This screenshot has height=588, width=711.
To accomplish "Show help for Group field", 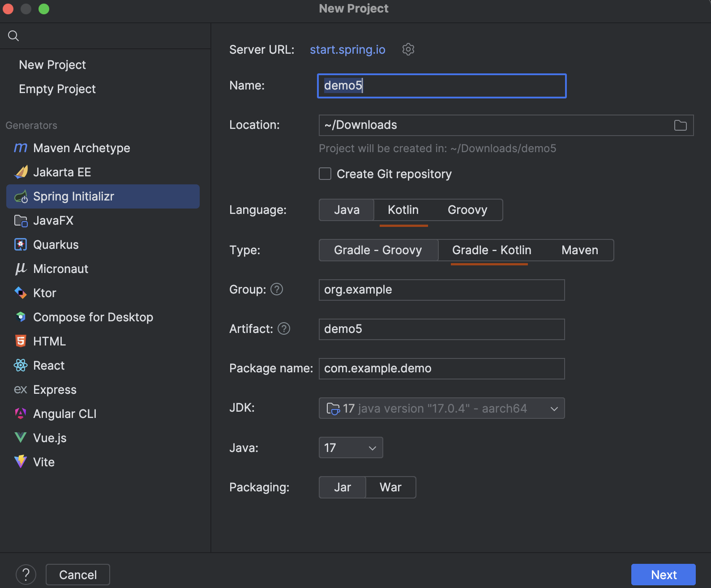I will (x=277, y=290).
